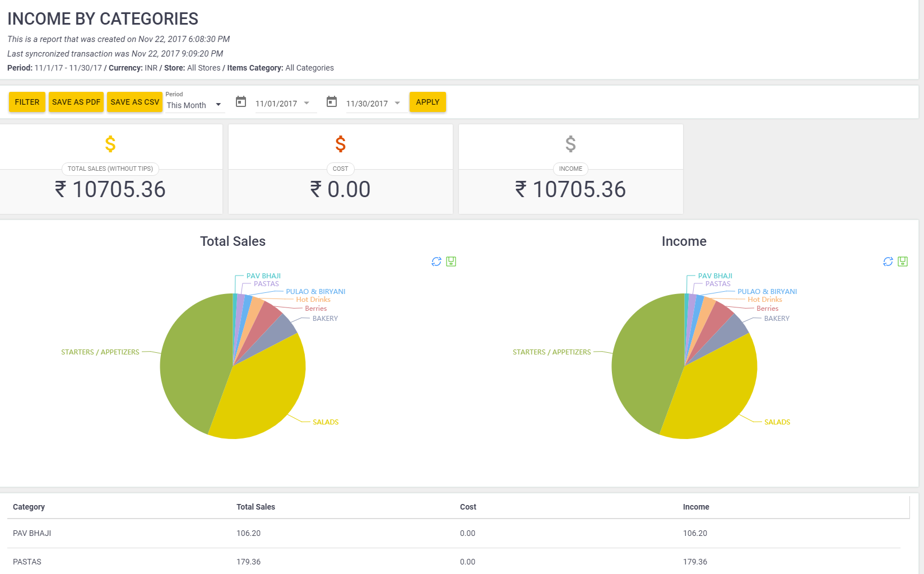This screenshot has height=574, width=924.
Task: Click the end date calendar icon
Action: 332,102
